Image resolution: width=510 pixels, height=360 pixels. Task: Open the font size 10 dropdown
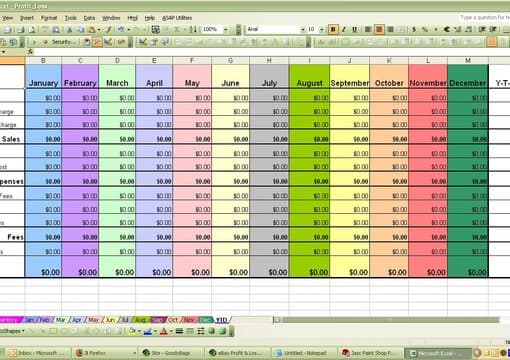(x=322, y=30)
